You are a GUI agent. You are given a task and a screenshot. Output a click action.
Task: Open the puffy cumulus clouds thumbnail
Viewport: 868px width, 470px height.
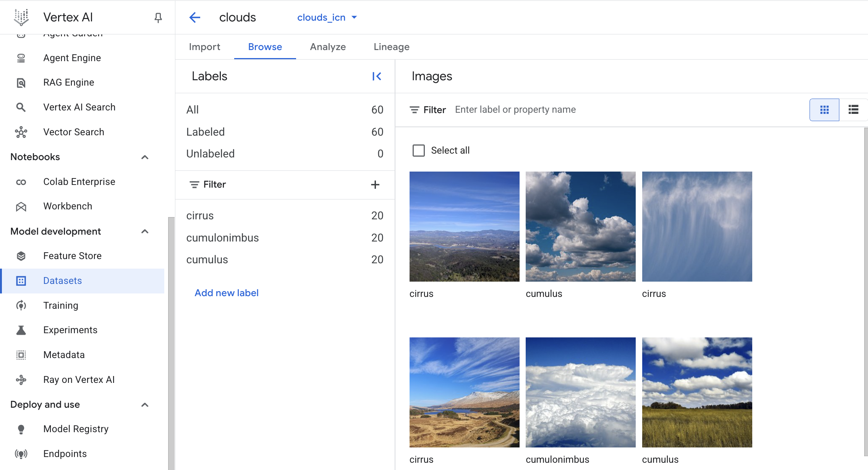click(581, 227)
